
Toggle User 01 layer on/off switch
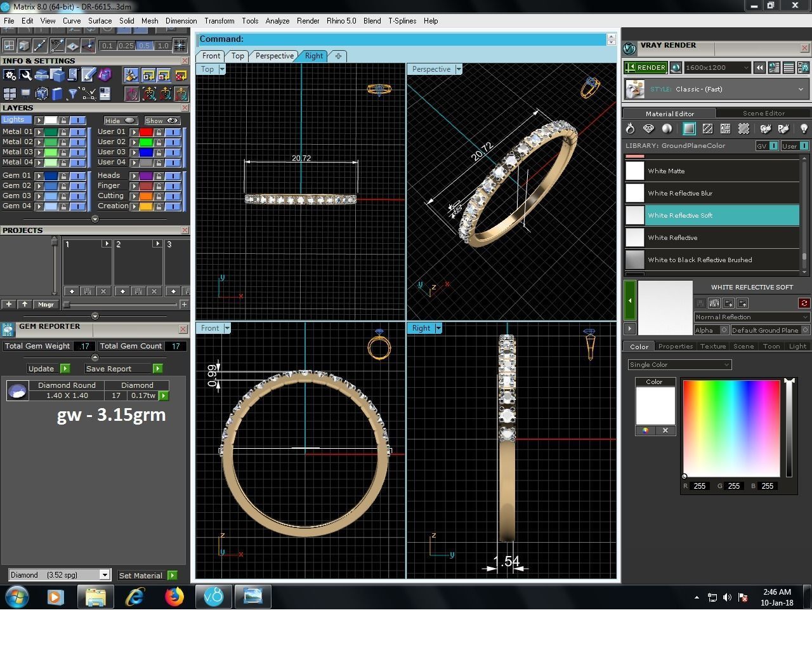[173, 132]
